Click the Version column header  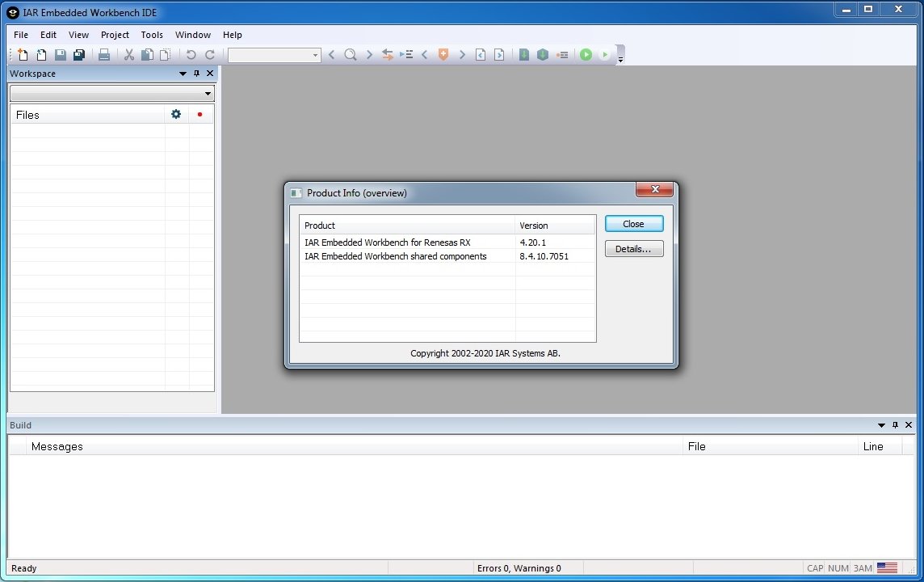coord(555,226)
